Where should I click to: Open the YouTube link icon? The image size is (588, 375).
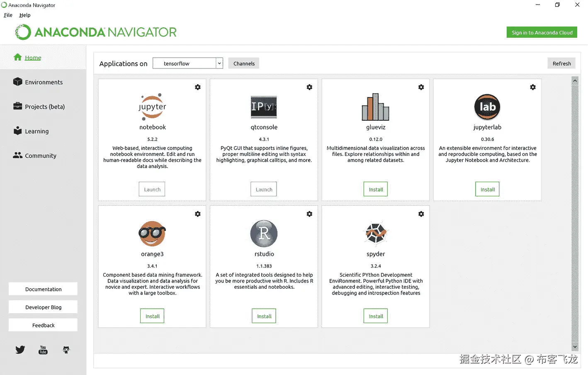tap(43, 350)
